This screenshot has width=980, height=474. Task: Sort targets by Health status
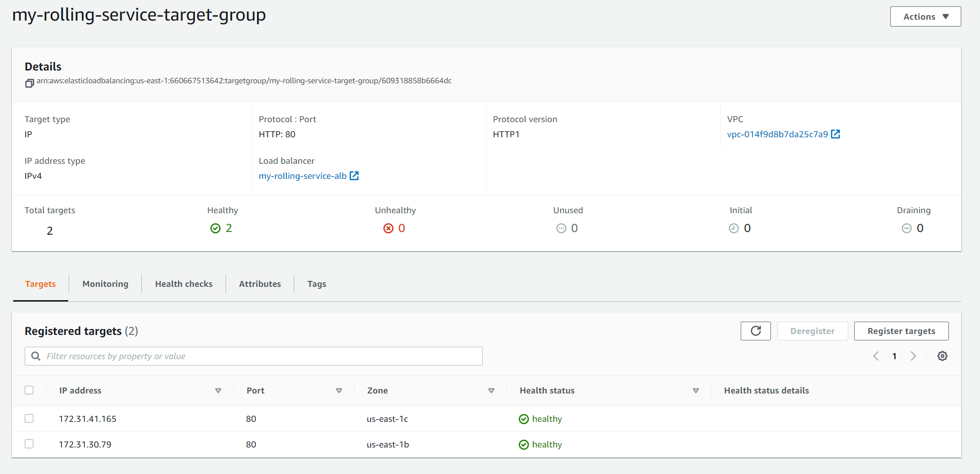(696, 391)
